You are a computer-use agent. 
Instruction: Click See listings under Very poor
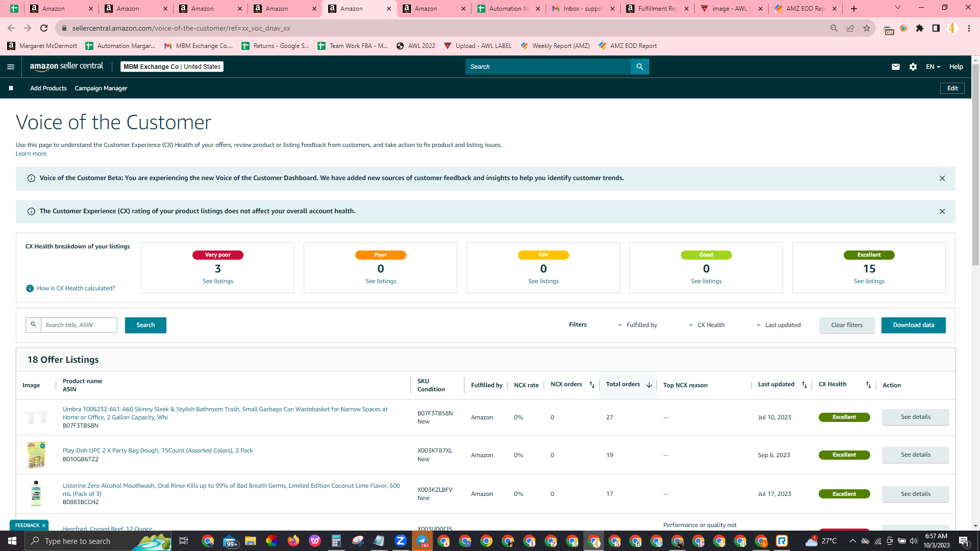pos(218,281)
